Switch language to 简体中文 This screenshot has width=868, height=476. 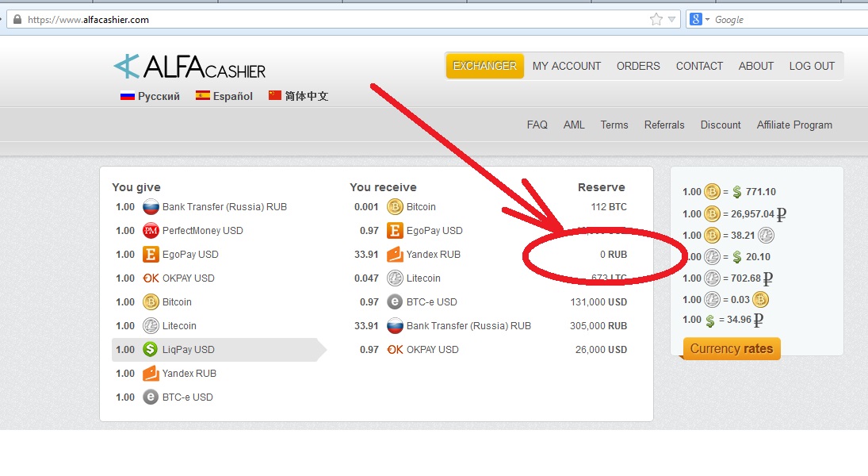click(x=307, y=96)
